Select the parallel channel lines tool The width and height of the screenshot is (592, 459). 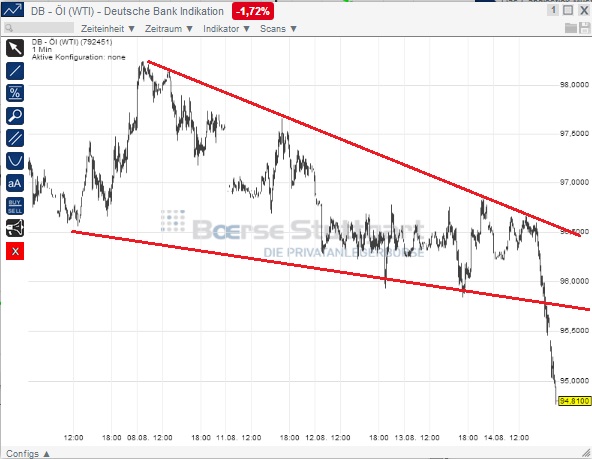(x=15, y=138)
